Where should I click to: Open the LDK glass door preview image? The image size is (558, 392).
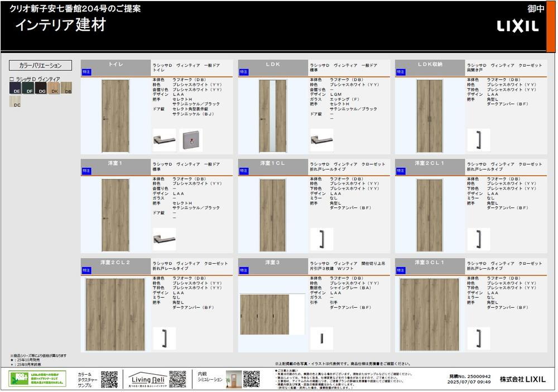click(273, 116)
